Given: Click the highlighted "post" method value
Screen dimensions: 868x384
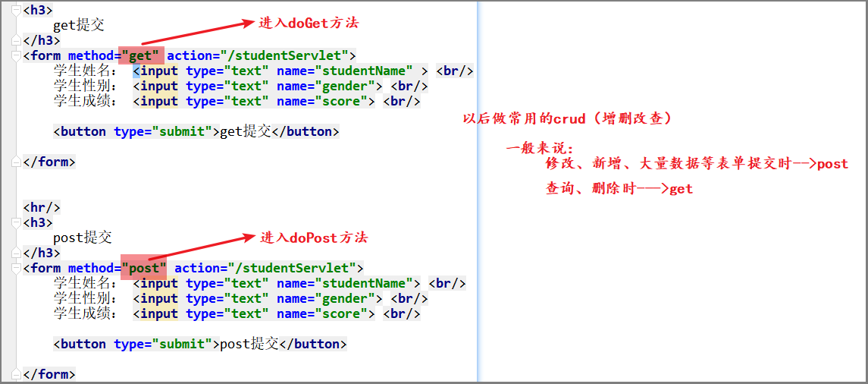Looking at the screenshot, I should 144,268.
